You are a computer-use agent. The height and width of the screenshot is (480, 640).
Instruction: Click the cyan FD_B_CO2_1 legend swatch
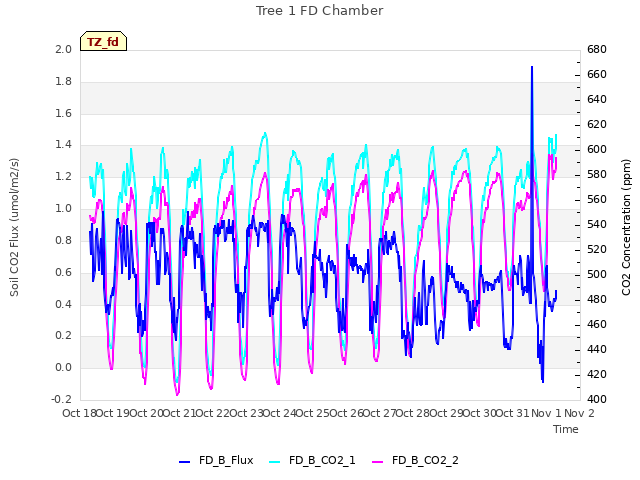click(x=275, y=462)
